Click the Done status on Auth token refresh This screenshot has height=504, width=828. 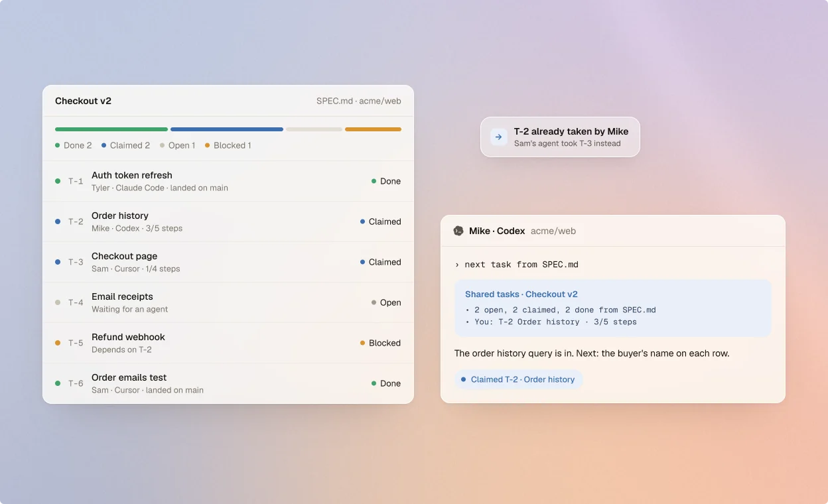click(x=386, y=181)
